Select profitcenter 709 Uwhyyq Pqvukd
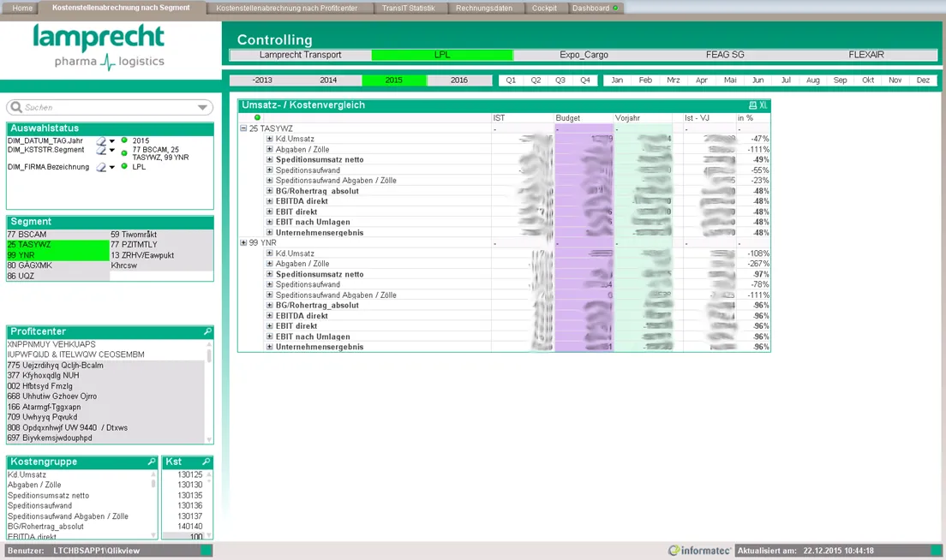This screenshot has width=946, height=560. coord(105,417)
